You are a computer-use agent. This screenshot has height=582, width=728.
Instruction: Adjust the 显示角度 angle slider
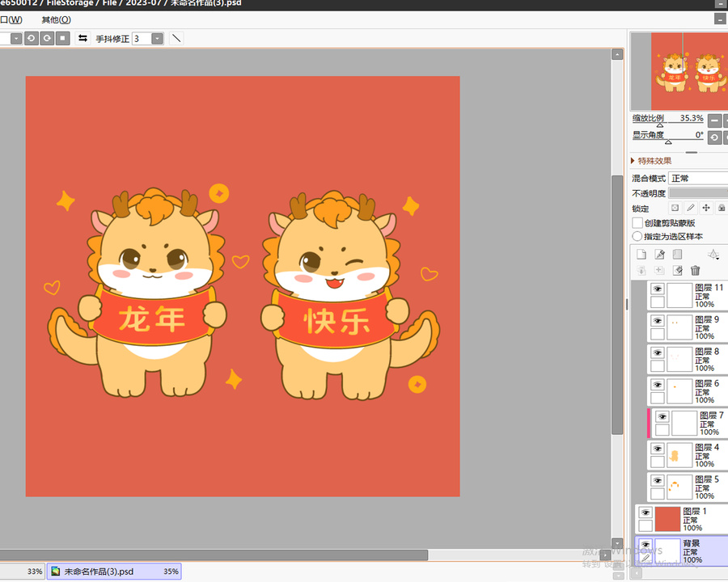pos(668,141)
